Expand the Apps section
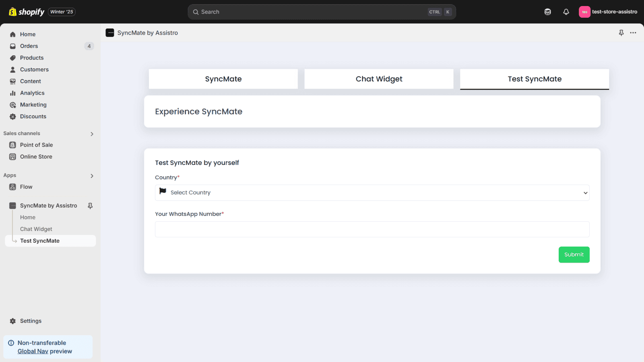 [92, 176]
